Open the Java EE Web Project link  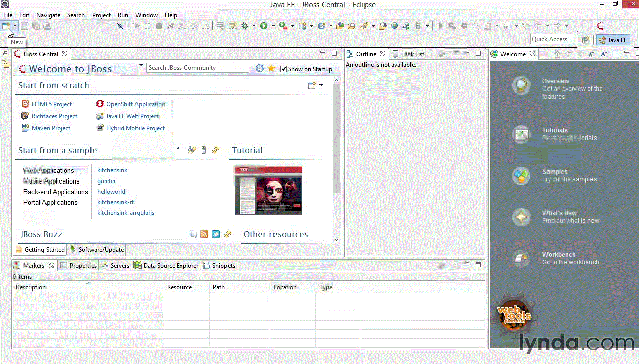[132, 116]
